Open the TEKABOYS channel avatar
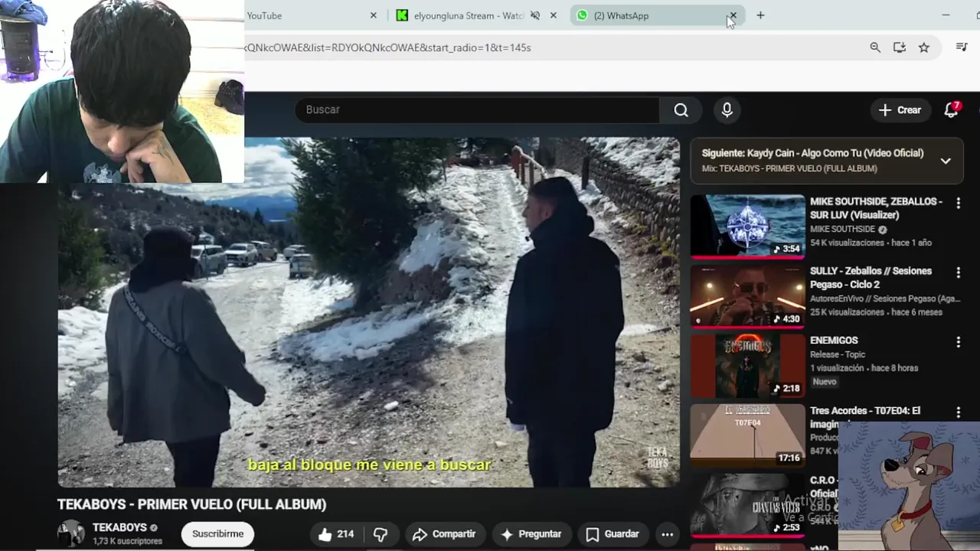 point(71,533)
